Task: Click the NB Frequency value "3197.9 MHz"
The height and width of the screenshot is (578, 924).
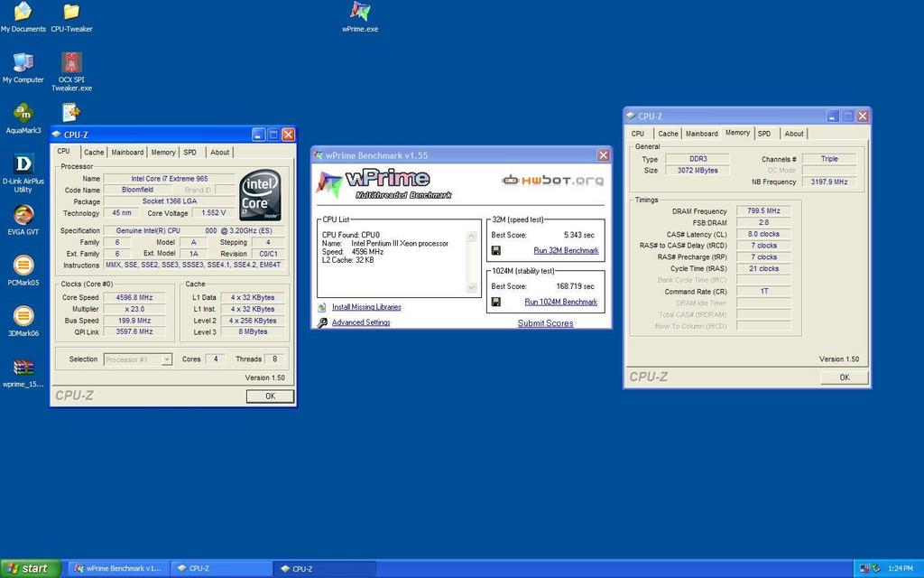Action: (x=829, y=182)
